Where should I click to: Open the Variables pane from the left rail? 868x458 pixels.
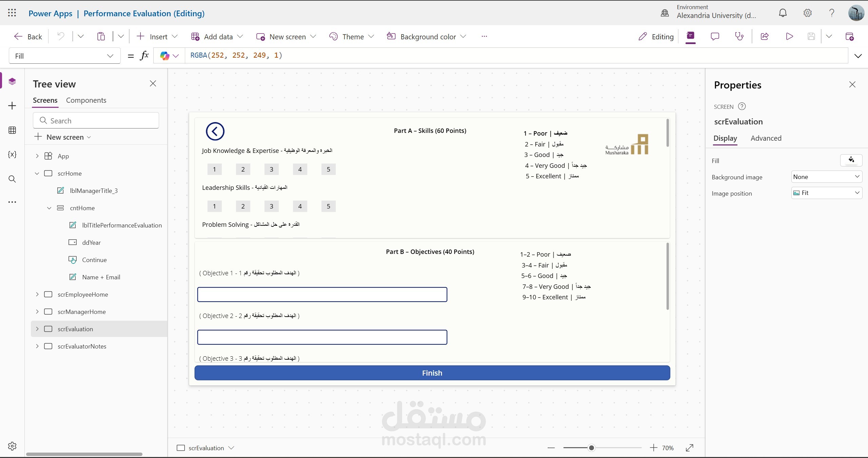point(12,155)
